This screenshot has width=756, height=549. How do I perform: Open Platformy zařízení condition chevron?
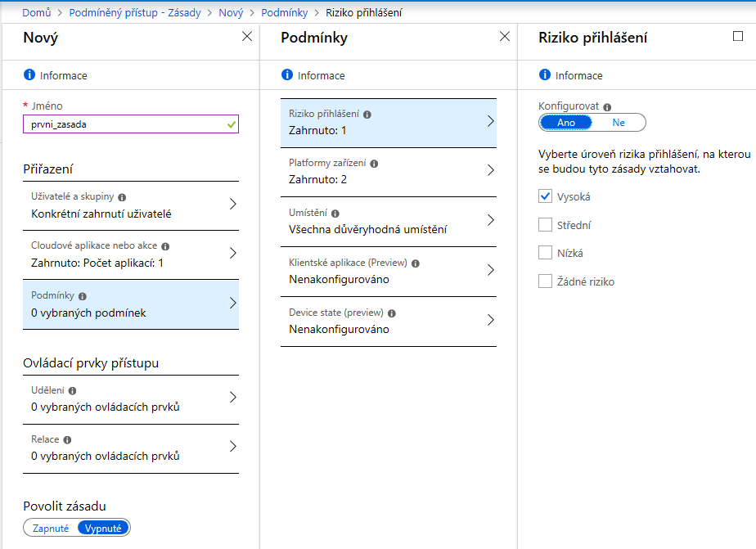coord(490,171)
